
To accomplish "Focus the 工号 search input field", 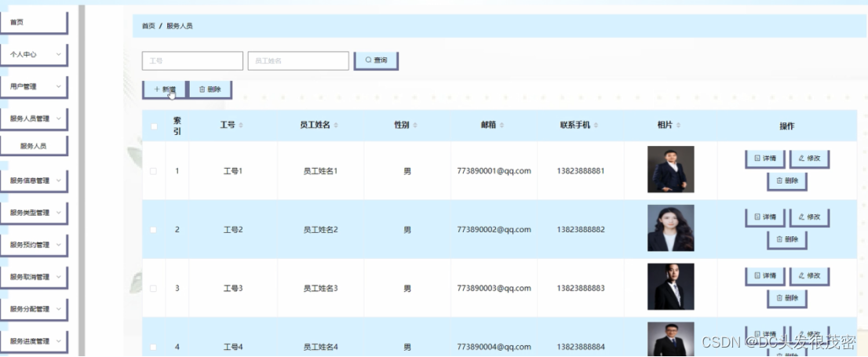I will pos(192,61).
